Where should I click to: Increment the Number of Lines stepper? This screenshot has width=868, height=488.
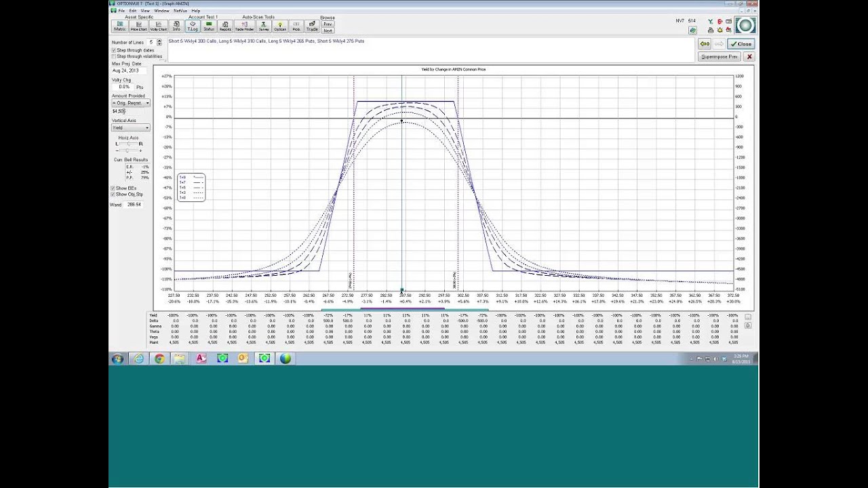tap(159, 41)
